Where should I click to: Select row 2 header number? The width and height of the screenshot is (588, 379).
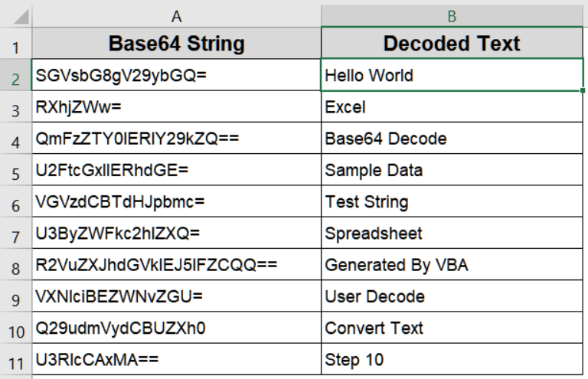coord(15,77)
